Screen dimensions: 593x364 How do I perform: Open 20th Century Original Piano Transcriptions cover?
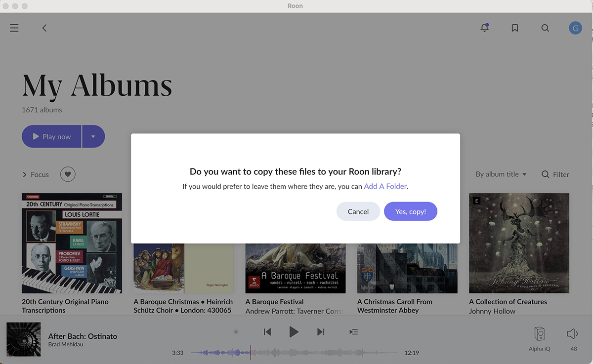pos(72,243)
